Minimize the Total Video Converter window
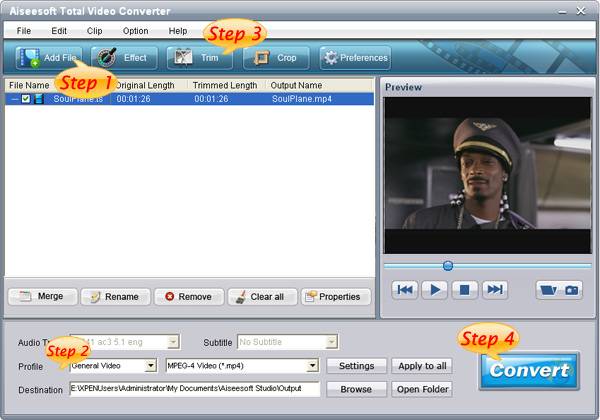600x420 pixels. click(562, 12)
